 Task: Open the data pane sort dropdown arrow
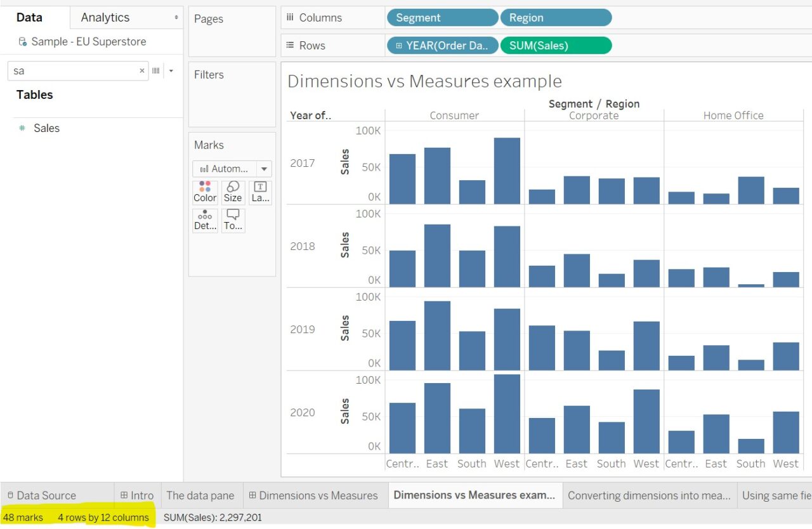(171, 71)
